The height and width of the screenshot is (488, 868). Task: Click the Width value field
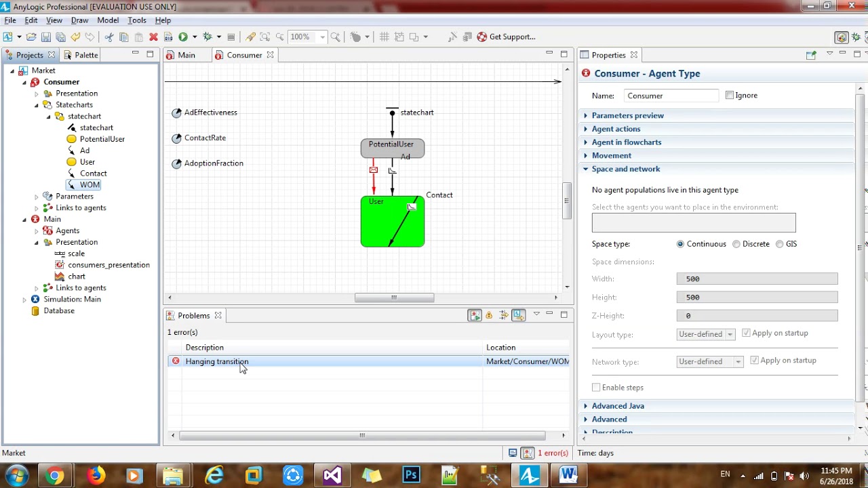point(757,279)
